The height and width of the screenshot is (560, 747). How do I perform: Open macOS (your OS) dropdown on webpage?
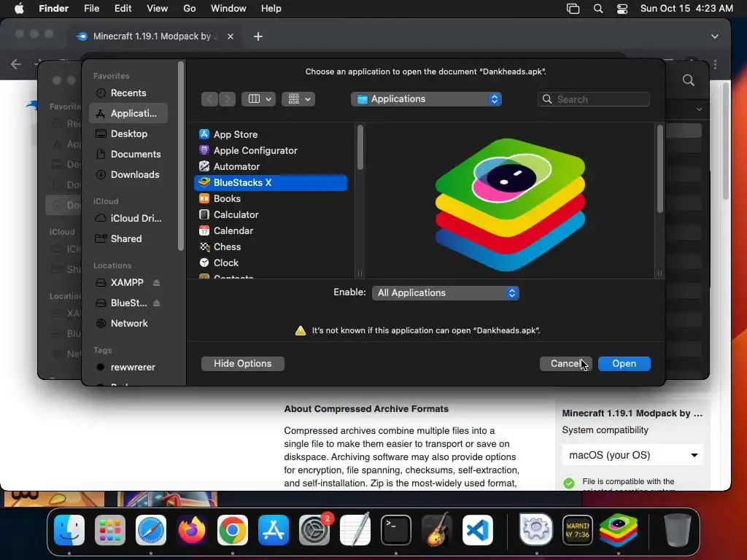(632, 455)
